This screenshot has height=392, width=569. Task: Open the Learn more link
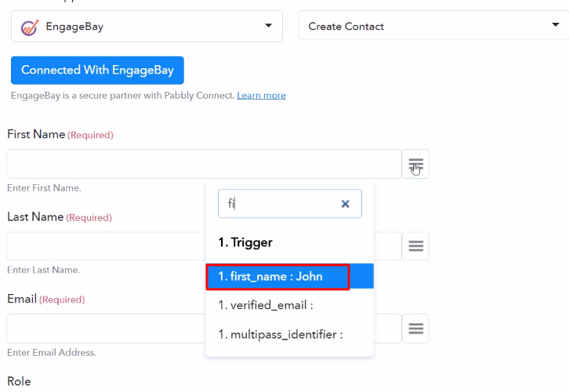click(x=261, y=96)
